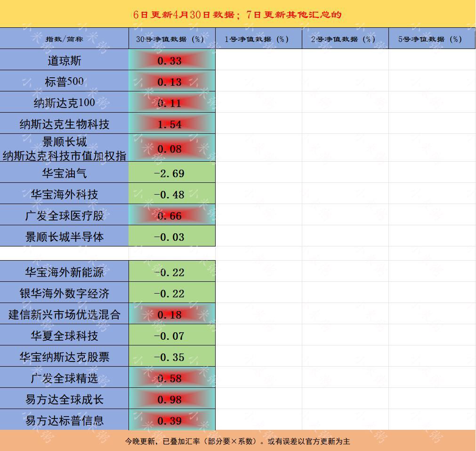This screenshot has height=451, width=476.
Task: Select the 0.98 value for 易方达全球成长
Action: coord(172,399)
